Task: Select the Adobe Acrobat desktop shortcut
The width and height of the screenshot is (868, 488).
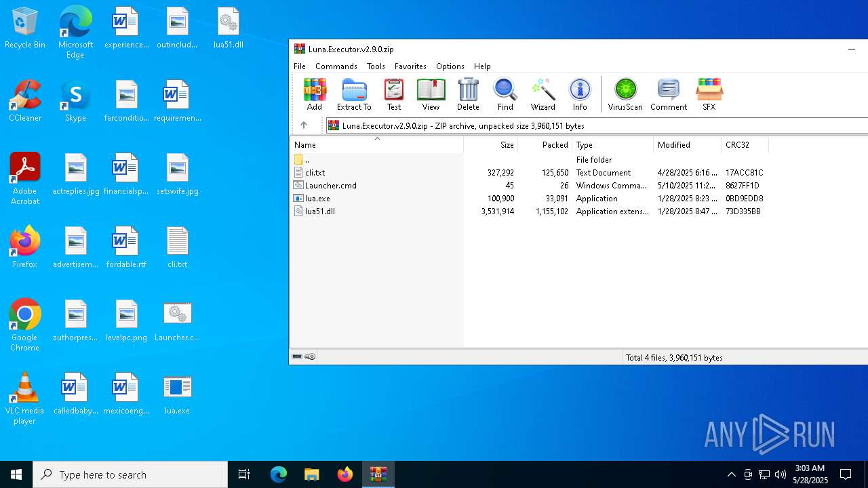Action: [x=25, y=178]
